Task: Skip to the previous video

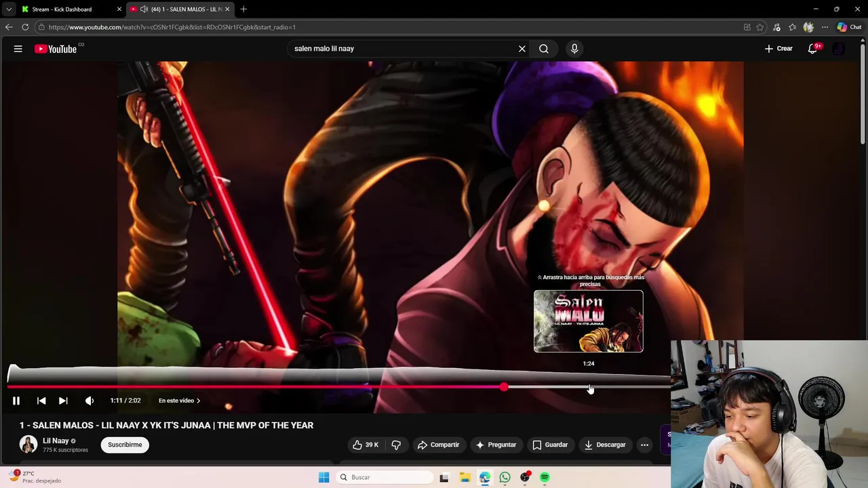Action: [41, 401]
